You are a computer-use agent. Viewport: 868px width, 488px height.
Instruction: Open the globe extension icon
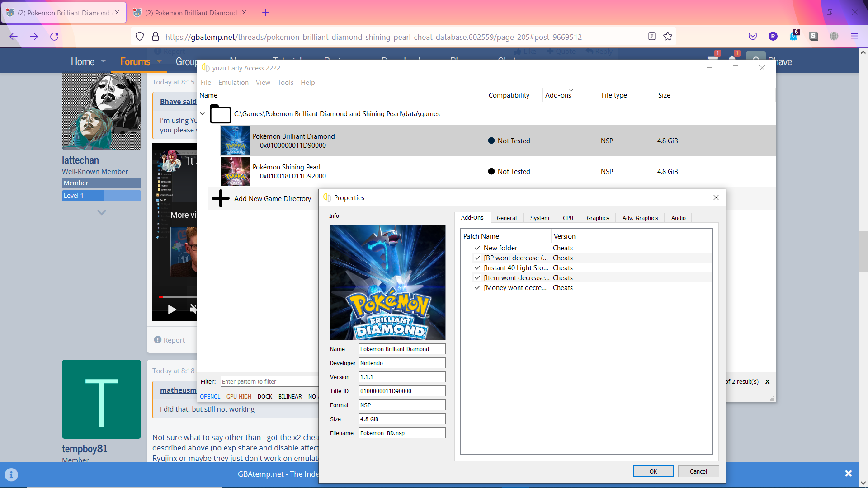coord(834,37)
